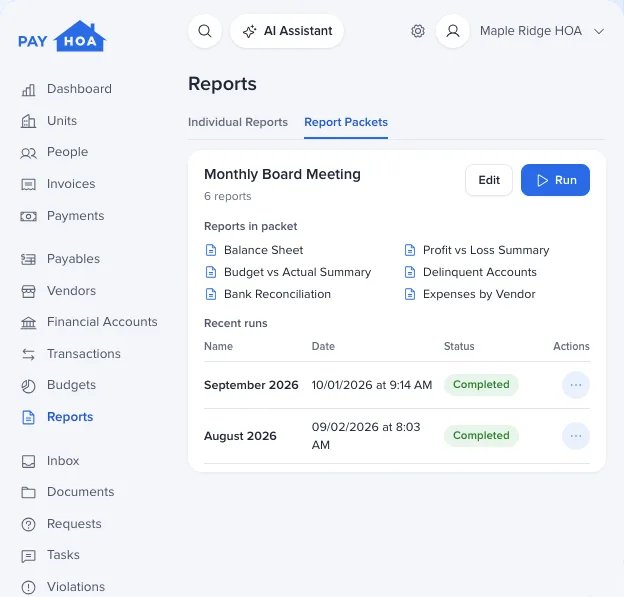This screenshot has width=624, height=597.
Task: Go to Dashboard in the sidebar
Action: [x=79, y=89]
